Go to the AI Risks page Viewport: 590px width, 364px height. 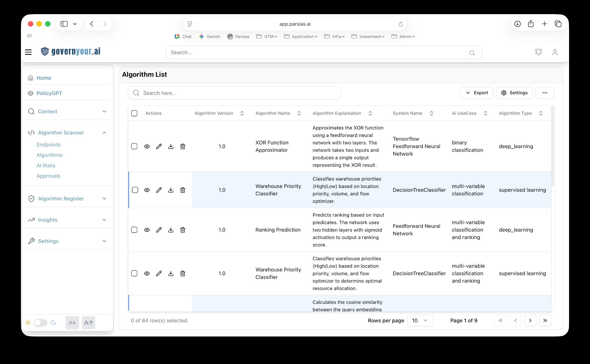tap(46, 165)
